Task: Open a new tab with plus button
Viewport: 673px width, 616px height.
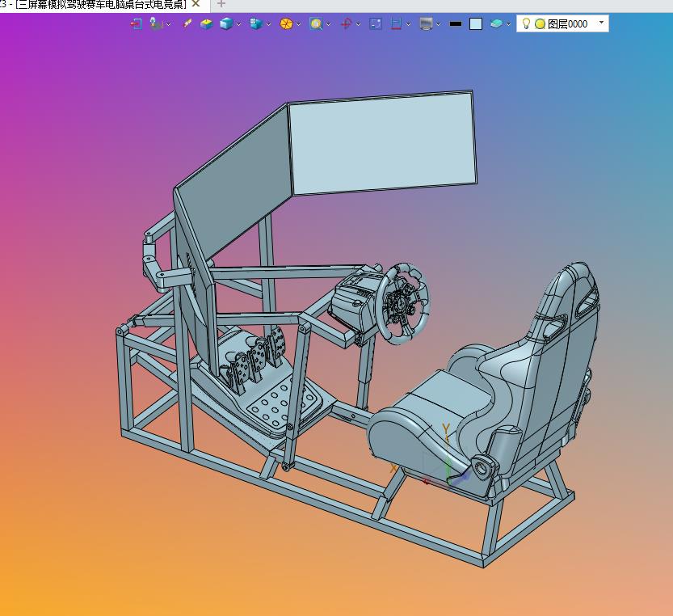Action: coord(221,4)
